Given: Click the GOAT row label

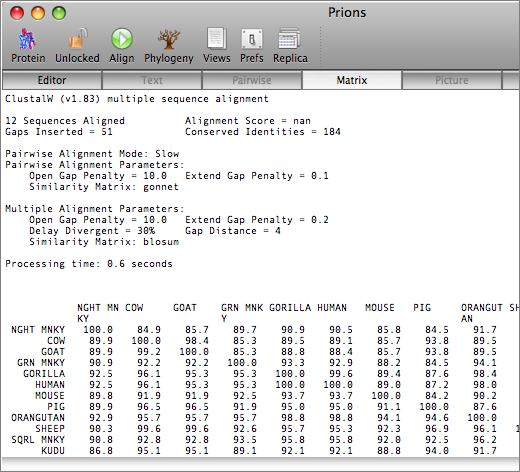Looking at the screenshot, I should coord(53,352).
